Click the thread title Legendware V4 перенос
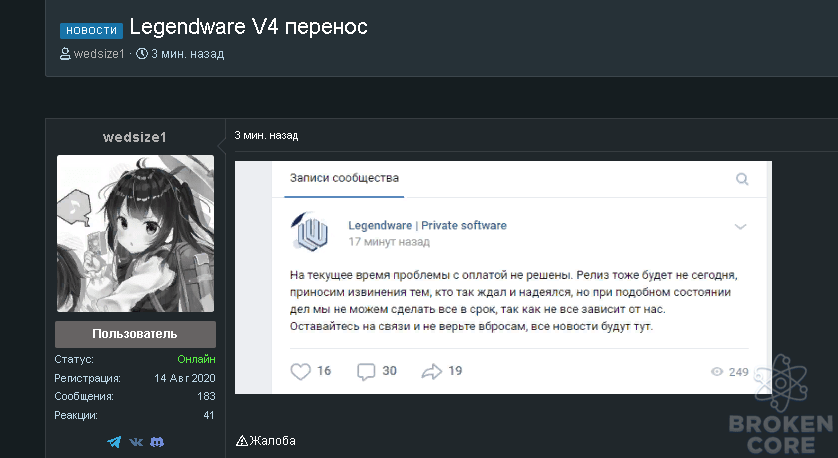This screenshot has width=838, height=458. click(x=249, y=27)
